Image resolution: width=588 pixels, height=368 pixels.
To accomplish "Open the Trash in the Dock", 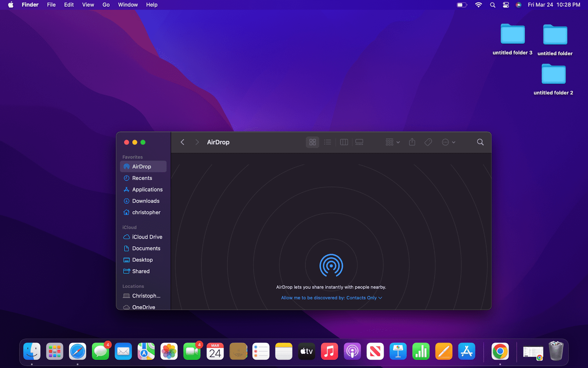I will point(556,351).
